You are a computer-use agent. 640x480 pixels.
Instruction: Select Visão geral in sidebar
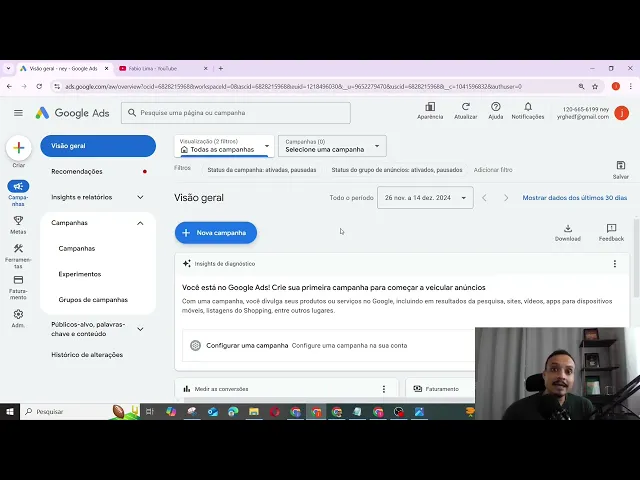click(x=98, y=146)
